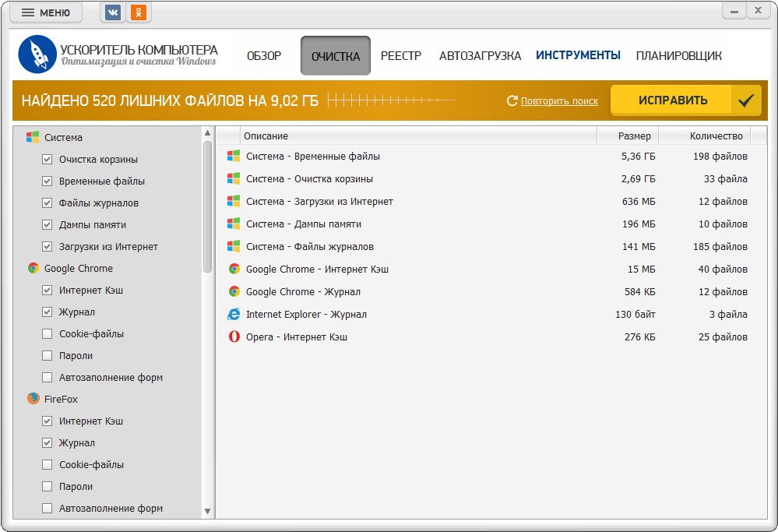Switch to the Реестр tab
The height and width of the screenshot is (532, 778).
(x=401, y=56)
